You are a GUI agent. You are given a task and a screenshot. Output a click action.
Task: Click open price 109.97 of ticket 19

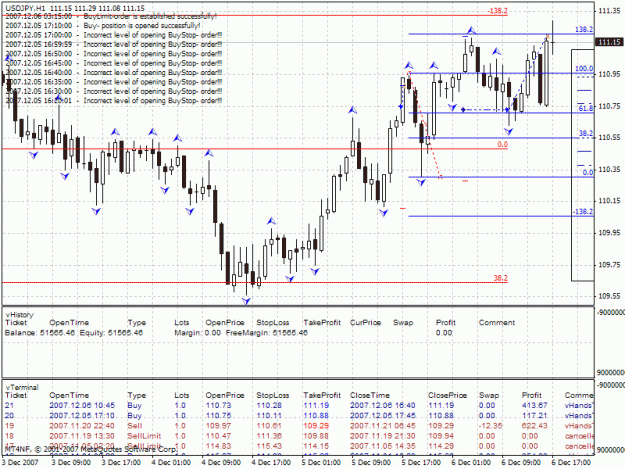pos(218,426)
